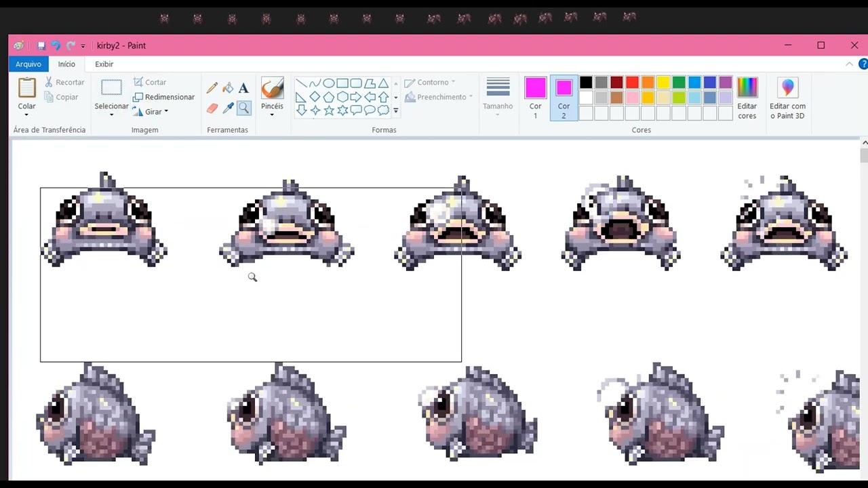Click the Cortar crop button
This screenshot has height=488, width=868.
[x=149, y=82]
